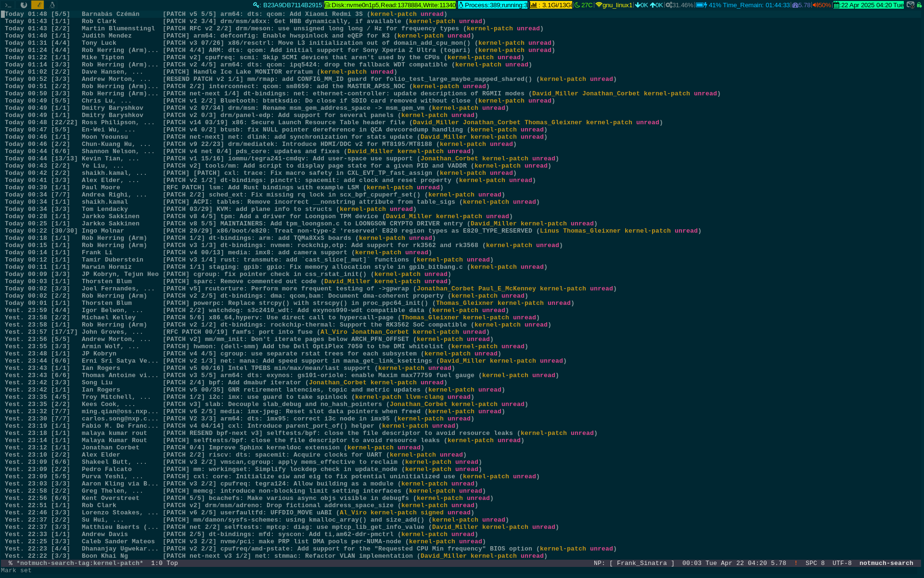This screenshot has width=924, height=578.
Task: Open Martin Blumenstingl's drm/meson RFC thread
Action: [462, 28]
